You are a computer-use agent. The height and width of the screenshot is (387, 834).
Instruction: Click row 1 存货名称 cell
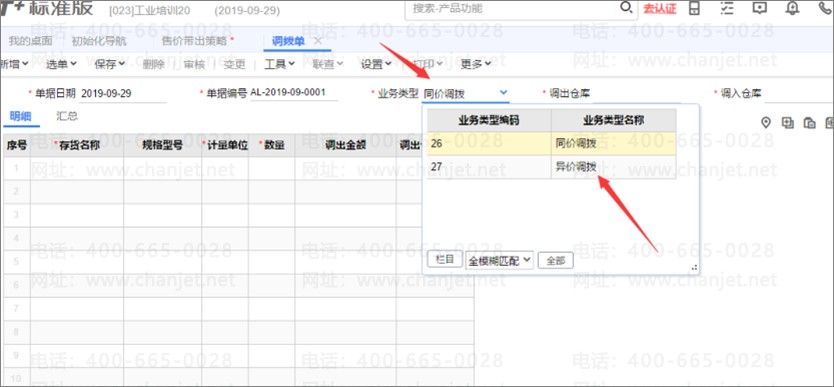[77, 168]
